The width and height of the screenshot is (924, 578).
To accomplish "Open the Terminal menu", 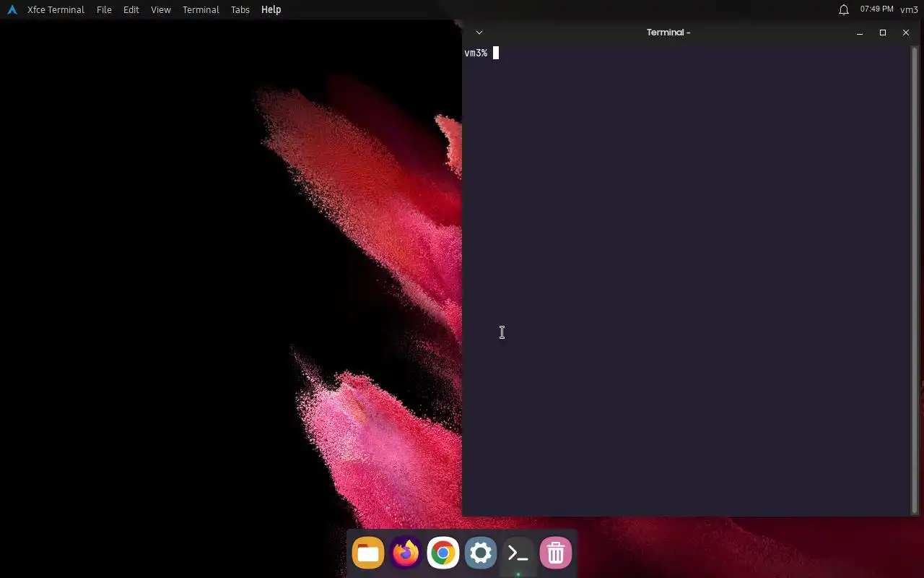I will pos(201,9).
